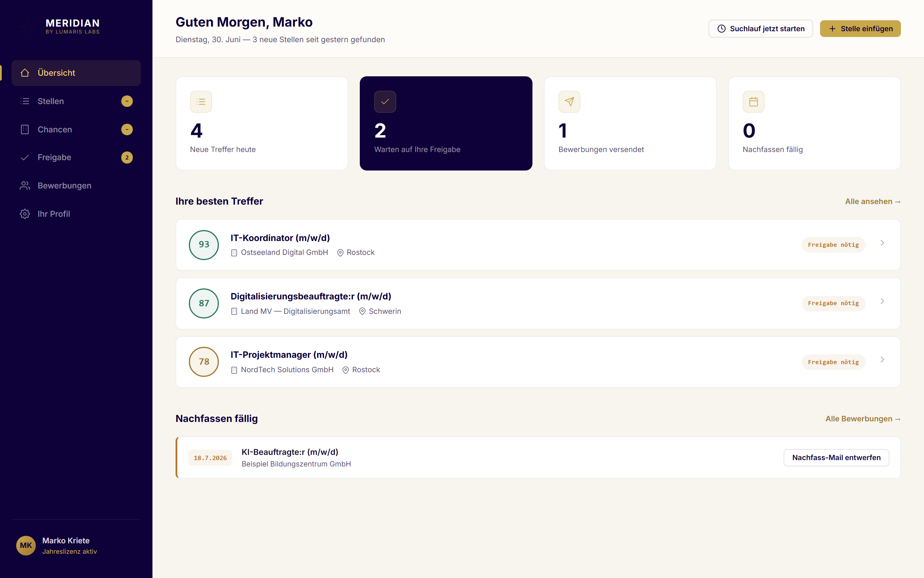Viewport: 924px width, 578px height.
Task: Open the Übersicht menu item
Action: [76, 73]
